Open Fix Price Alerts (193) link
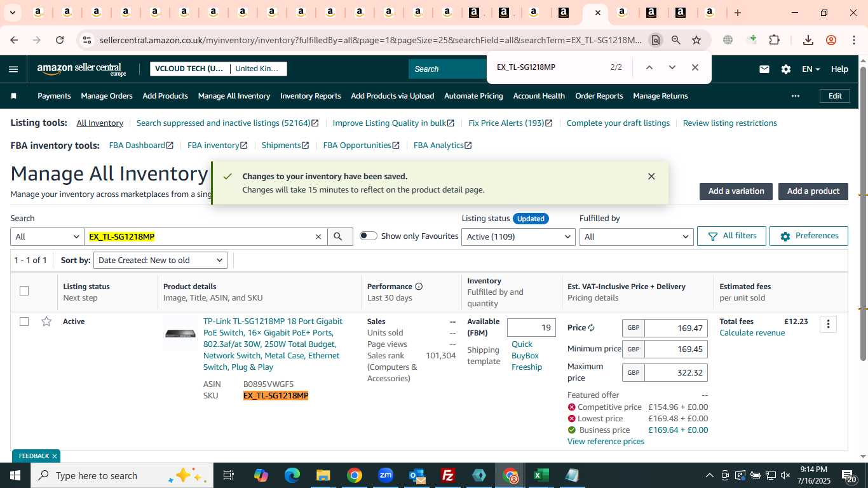Viewport: 868px width, 488px height. [x=510, y=123]
